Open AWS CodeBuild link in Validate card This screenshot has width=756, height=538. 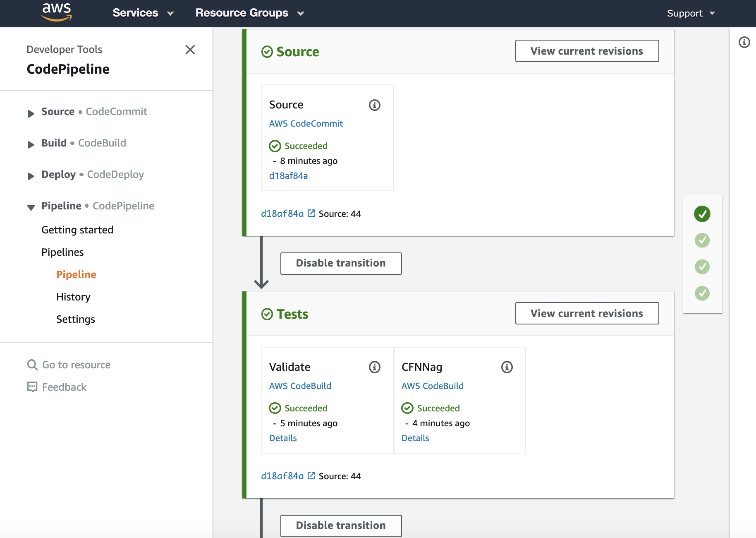[300, 386]
